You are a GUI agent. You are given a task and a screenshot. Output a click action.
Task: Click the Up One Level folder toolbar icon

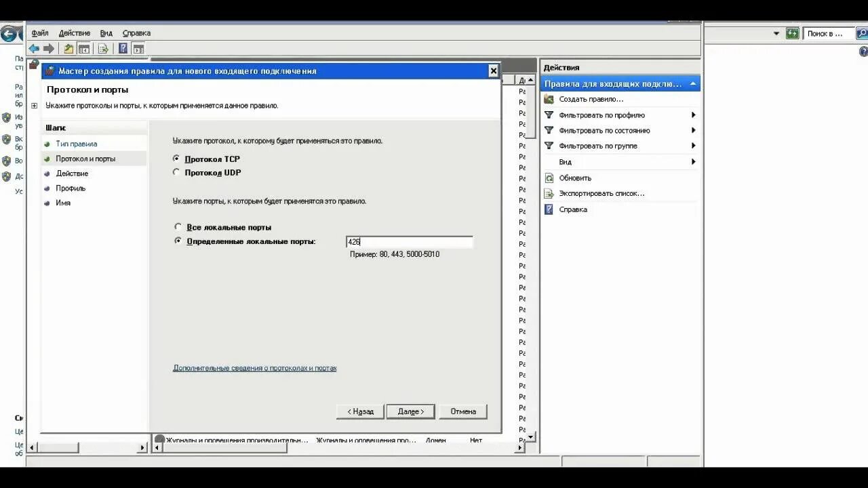point(68,49)
